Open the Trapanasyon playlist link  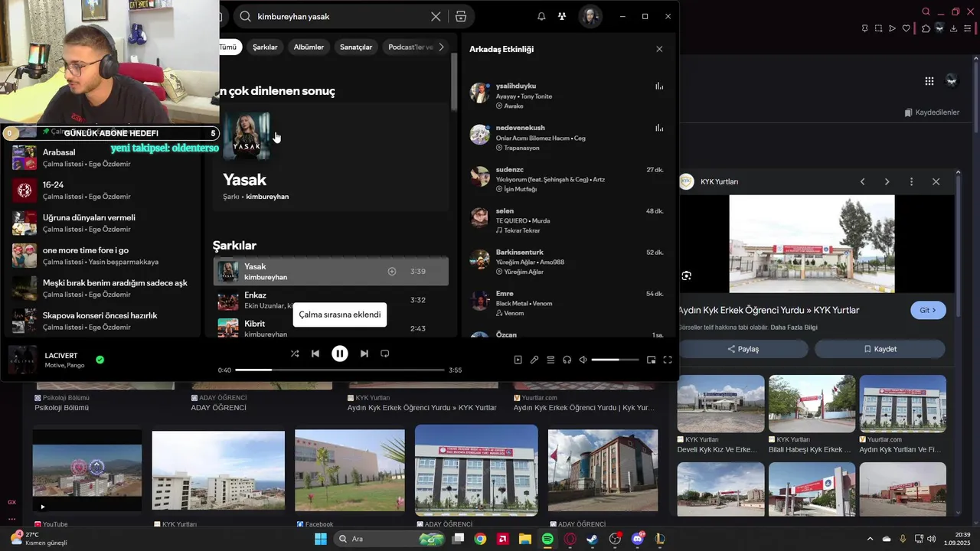coord(521,148)
